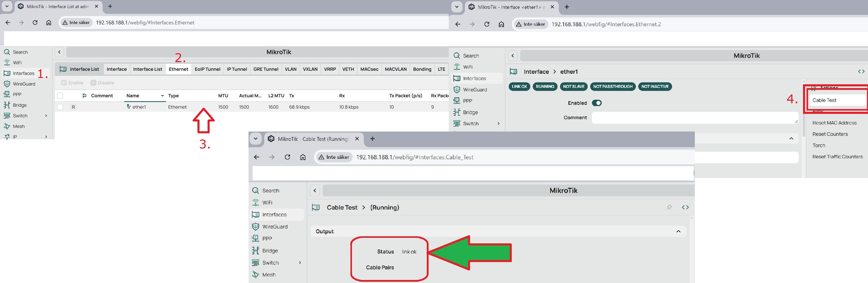The image size is (868, 283).
Task: Open the VLAN tab
Action: click(291, 69)
